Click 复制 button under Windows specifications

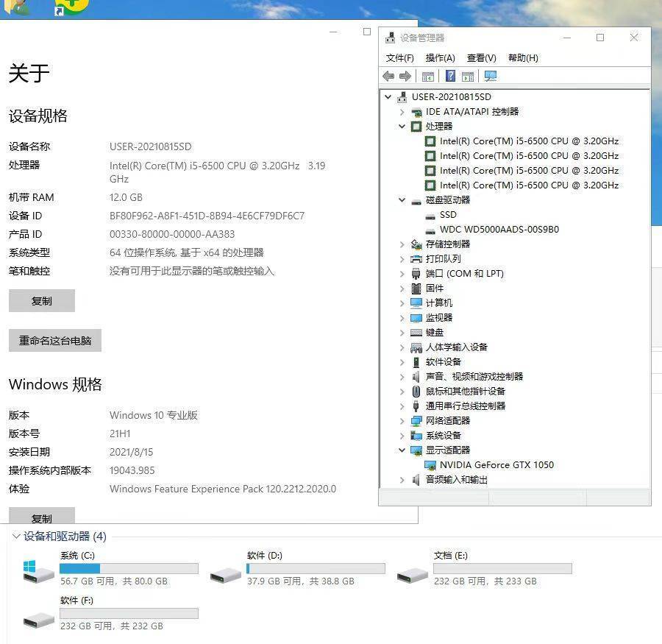(42, 515)
